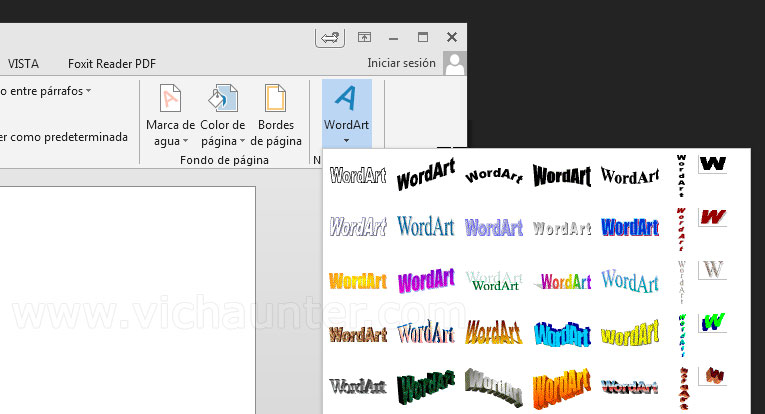765x414 pixels.
Task: Select the black serif tilted WordArt style
Action: [630, 175]
